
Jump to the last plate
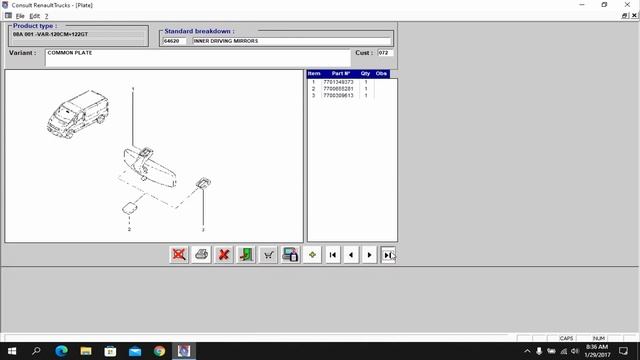[388, 255]
